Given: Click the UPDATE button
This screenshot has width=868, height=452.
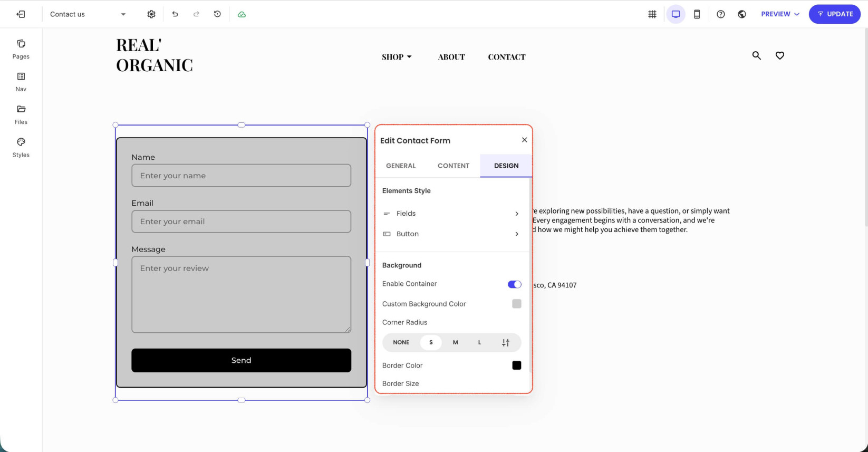Looking at the screenshot, I should [835, 14].
